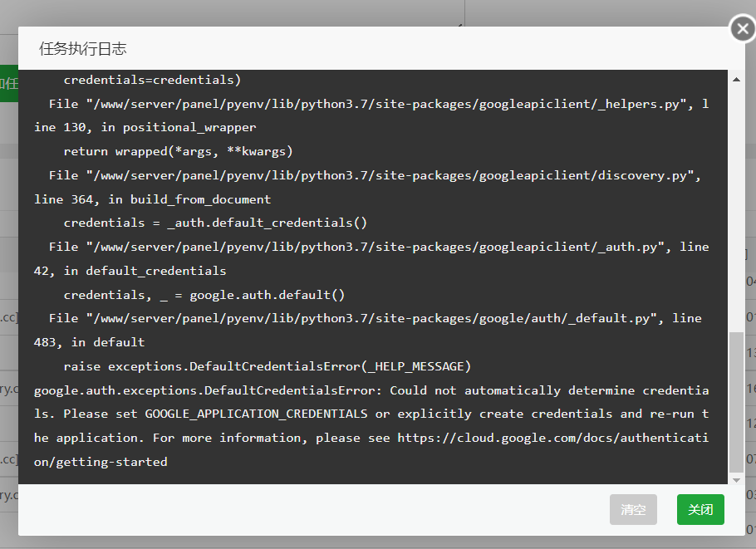This screenshot has height=549, width=756.
Task: Click the 'ine 130, in positional_wrapper' line
Action: pyautogui.click(x=145, y=127)
